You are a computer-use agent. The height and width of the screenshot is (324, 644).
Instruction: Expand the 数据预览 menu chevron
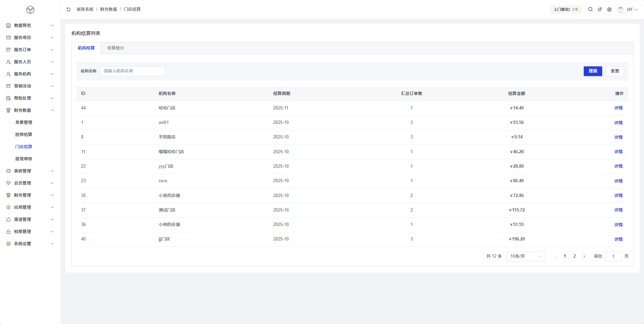(x=52, y=26)
